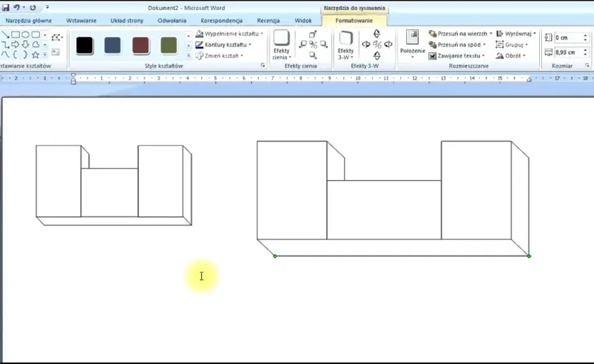
Task: Apply the black shape style
Action: pyautogui.click(x=84, y=45)
